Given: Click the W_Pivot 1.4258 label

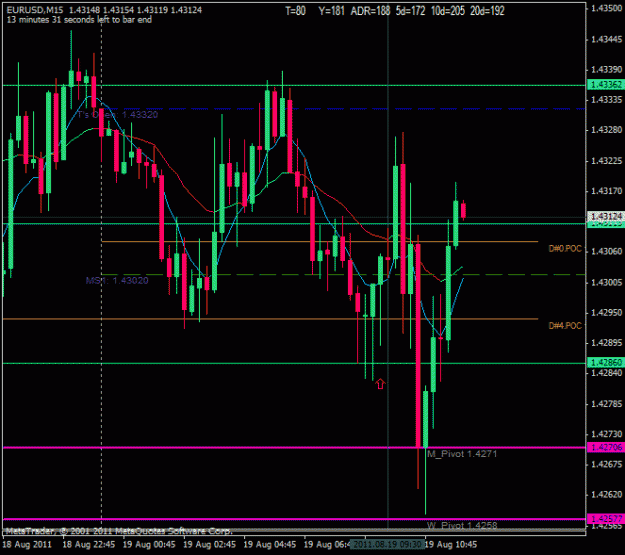Looking at the screenshot, I should click(x=462, y=525).
